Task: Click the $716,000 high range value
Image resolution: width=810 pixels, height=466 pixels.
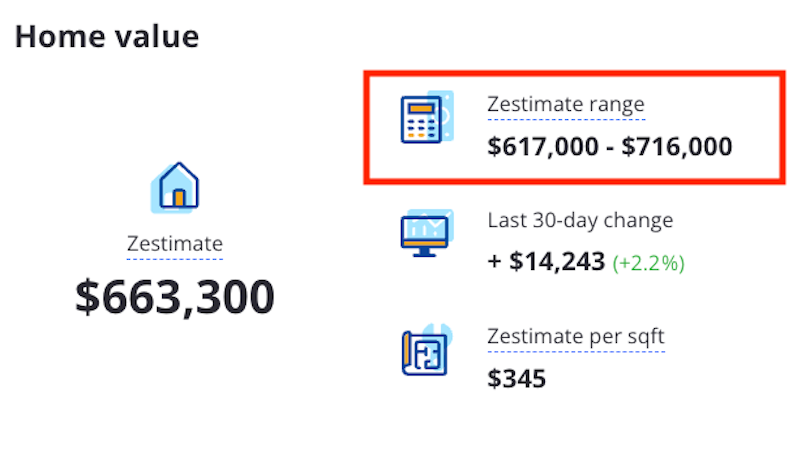Action: click(x=677, y=147)
